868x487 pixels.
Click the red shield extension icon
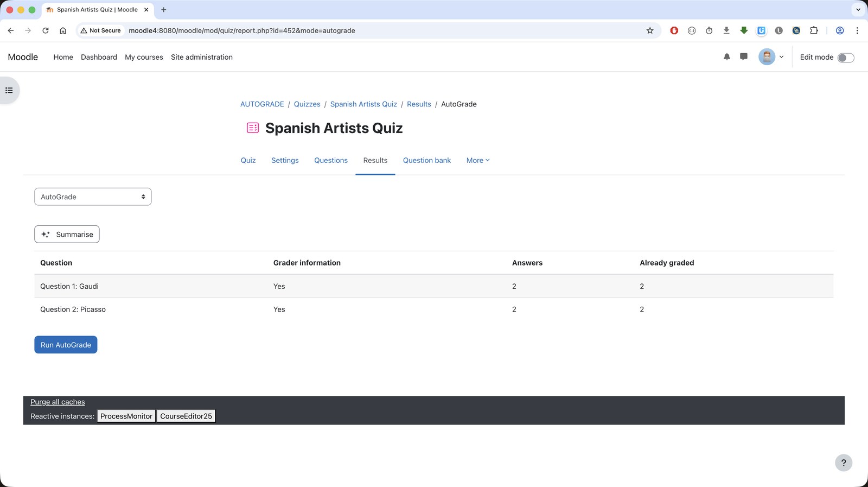(x=674, y=30)
